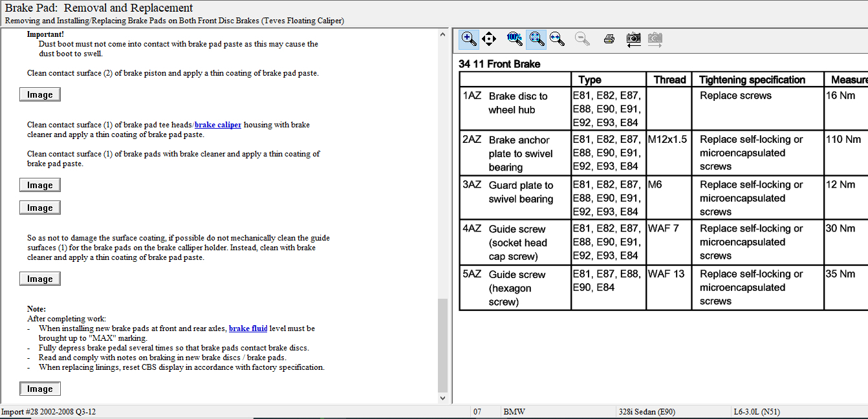Open the brake caliper hyperlink
868x419 pixels.
click(218, 125)
